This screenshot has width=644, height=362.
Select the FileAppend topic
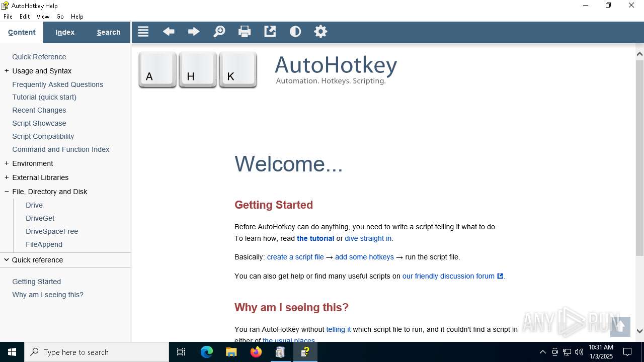click(x=44, y=244)
